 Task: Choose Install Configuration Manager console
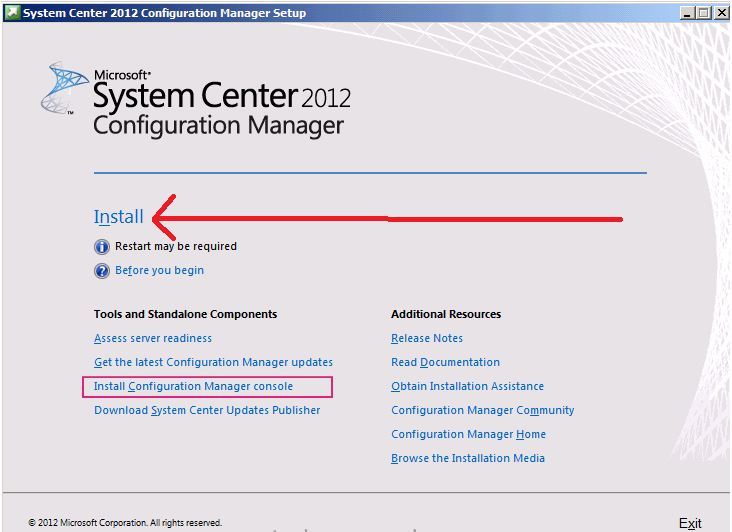(x=193, y=386)
